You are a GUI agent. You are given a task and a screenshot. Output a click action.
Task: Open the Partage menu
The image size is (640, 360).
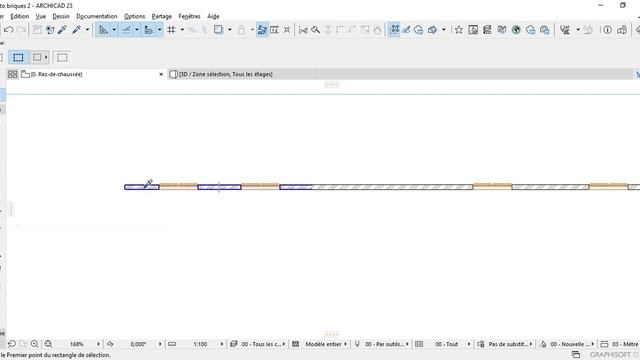(162, 16)
